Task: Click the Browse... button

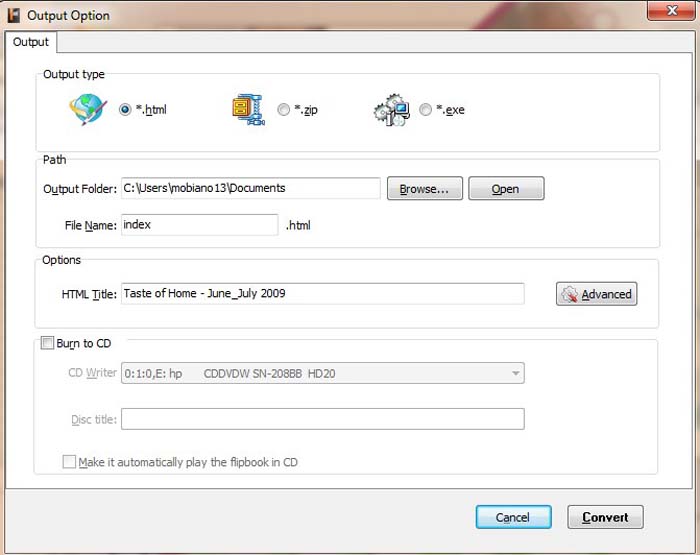Action: [425, 188]
